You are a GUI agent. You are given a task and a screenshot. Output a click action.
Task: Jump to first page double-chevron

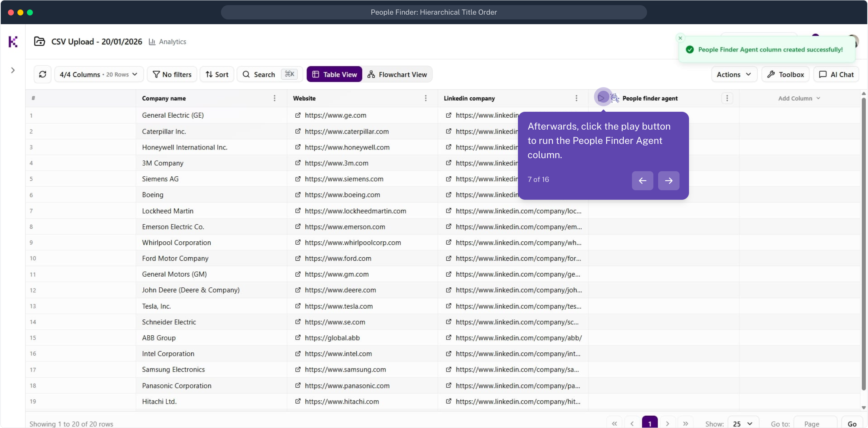[614, 424]
